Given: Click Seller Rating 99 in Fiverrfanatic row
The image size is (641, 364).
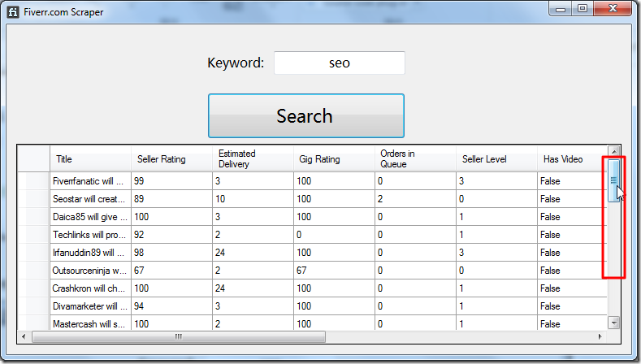Looking at the screenshot, I should (x=171, y=180).
